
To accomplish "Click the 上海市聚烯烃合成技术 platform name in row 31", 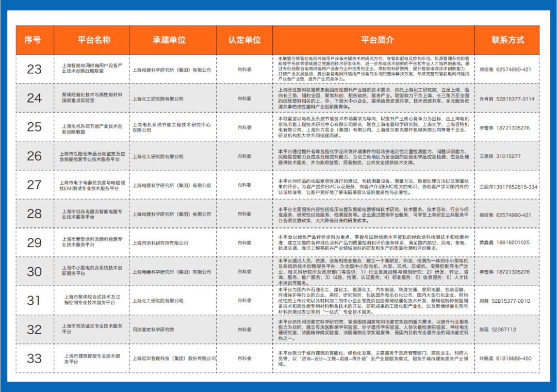I will (92, 300).
